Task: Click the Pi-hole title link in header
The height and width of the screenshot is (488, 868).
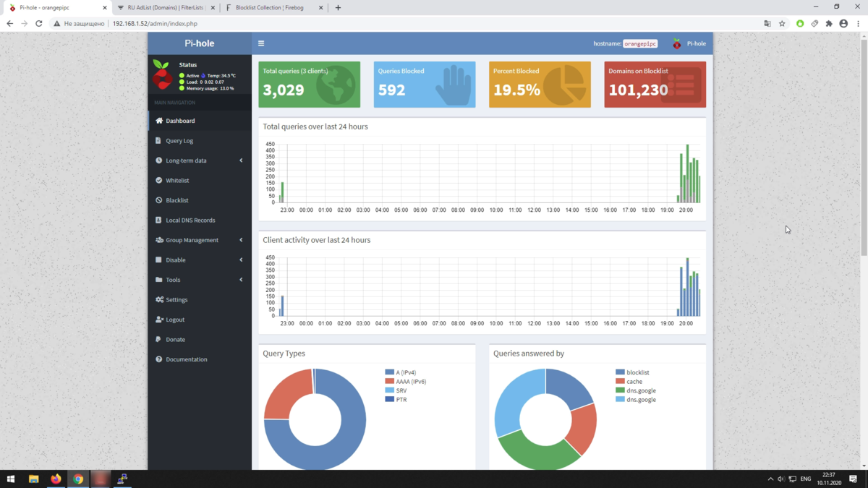Action: [x=200, y=43]
